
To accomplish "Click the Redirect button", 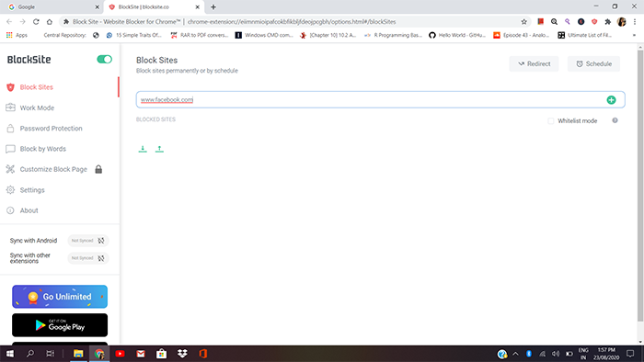I will (534, 64).
